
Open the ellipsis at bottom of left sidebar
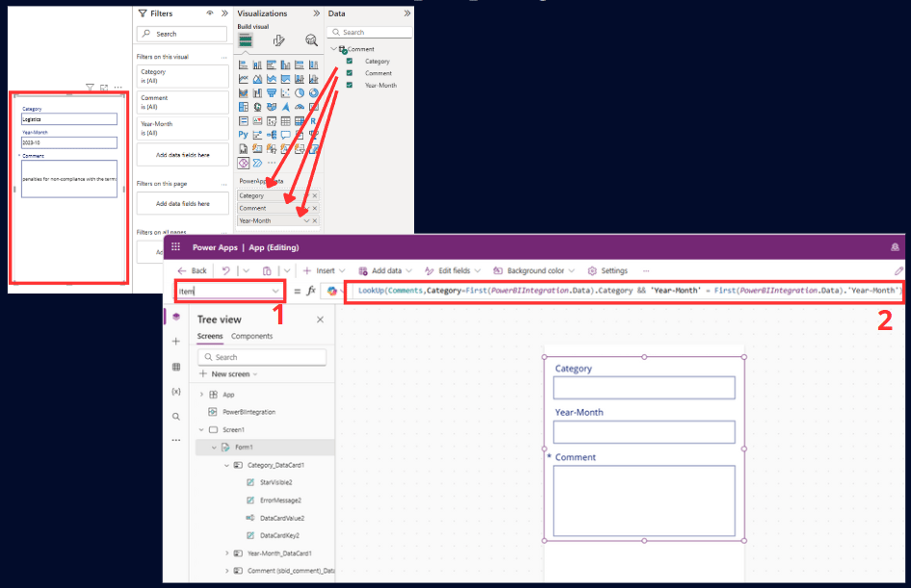coord(176,440)
